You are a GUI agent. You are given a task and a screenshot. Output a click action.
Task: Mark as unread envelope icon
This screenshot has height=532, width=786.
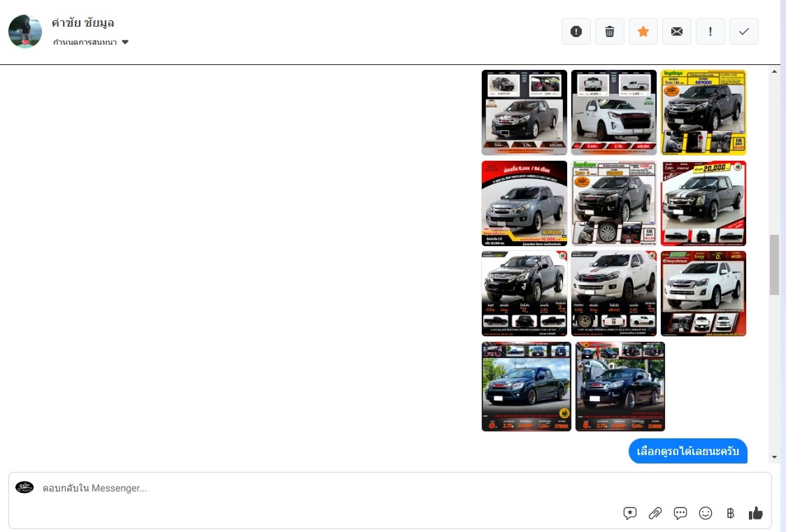pos(677,31)
